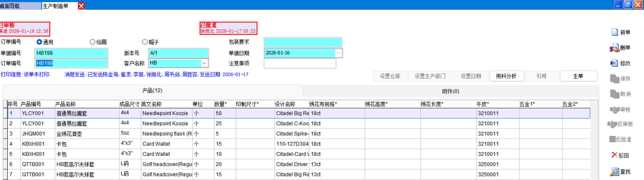The image size is (644, 180).
Task: Select the 帽子 radio button
Action: pyautogui.click(x=145, y=42)
